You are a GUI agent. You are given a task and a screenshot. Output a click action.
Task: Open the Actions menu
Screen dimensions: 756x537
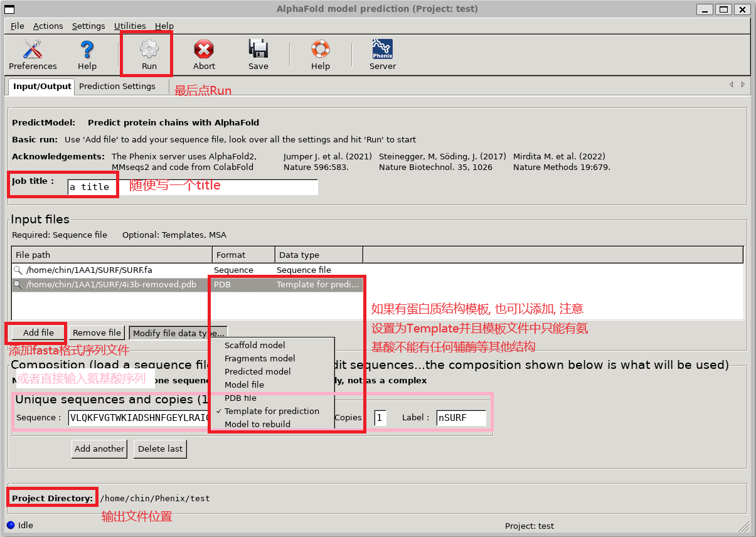click(48, 26)
